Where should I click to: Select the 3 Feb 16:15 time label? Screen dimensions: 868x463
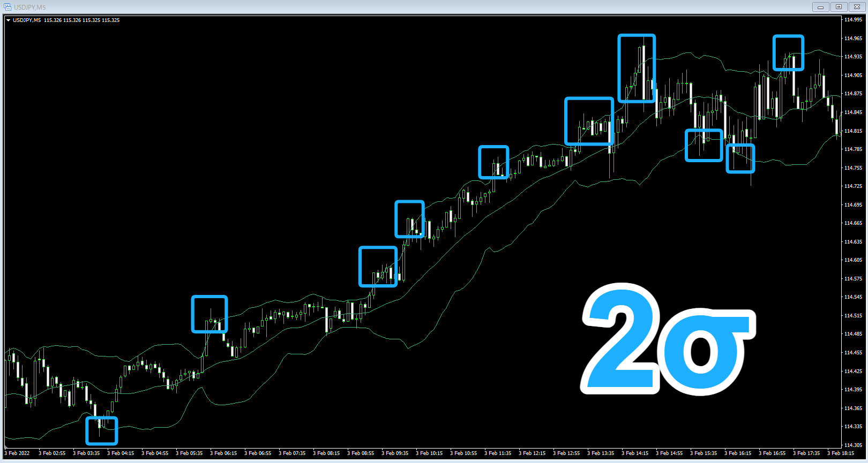738,453
